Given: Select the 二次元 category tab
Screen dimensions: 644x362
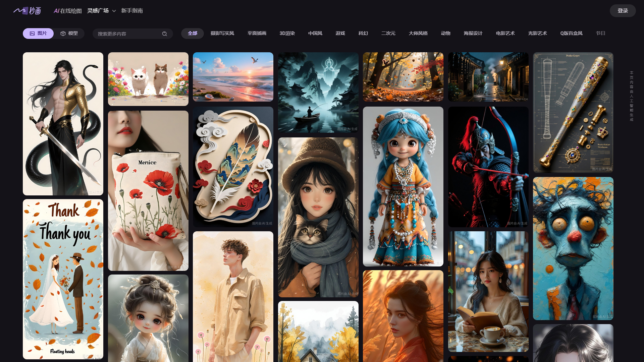Looking at the screenshot, I should (388, 34).
